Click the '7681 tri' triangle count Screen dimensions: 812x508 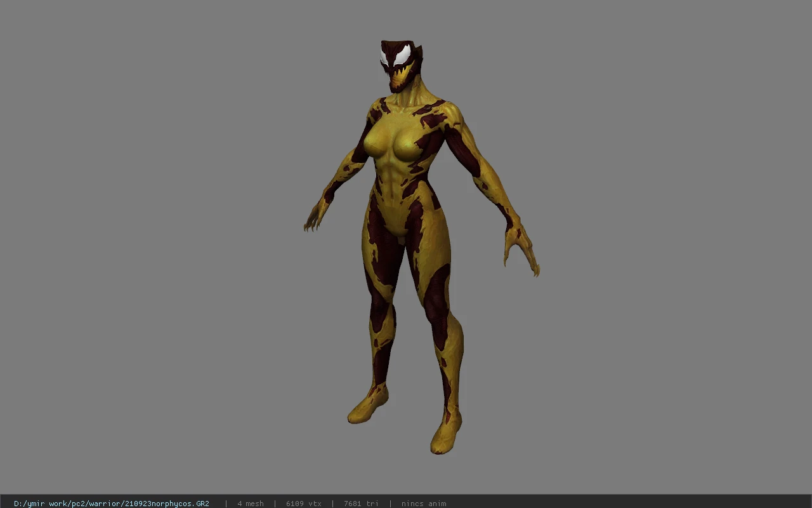pos(361,504)
